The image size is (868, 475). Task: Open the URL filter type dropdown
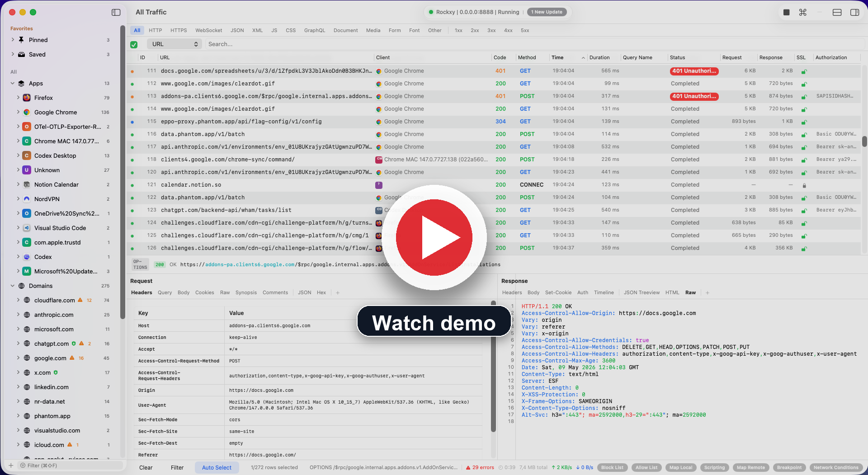[x=175, y=44]
